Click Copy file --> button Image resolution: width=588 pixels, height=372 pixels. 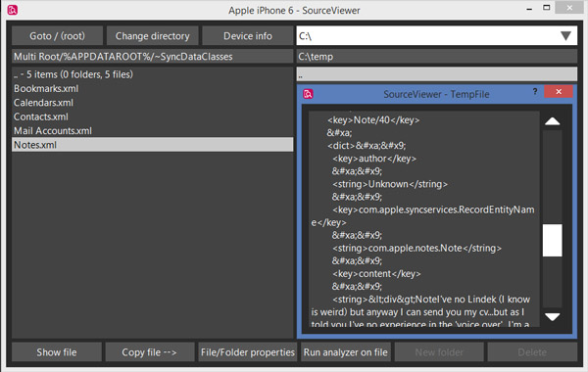coord(150,352)
